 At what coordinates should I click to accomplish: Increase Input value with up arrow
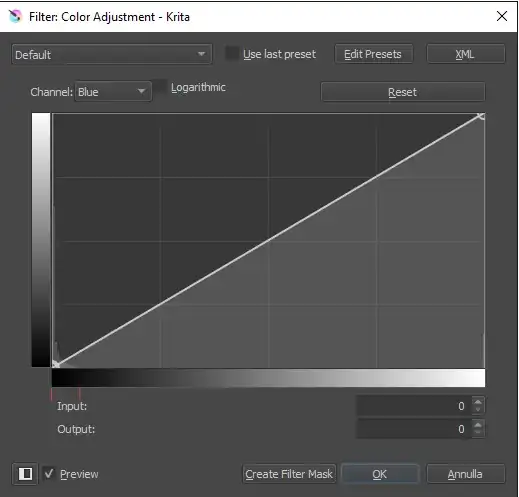pyautogui.click(x=478, y=402)
